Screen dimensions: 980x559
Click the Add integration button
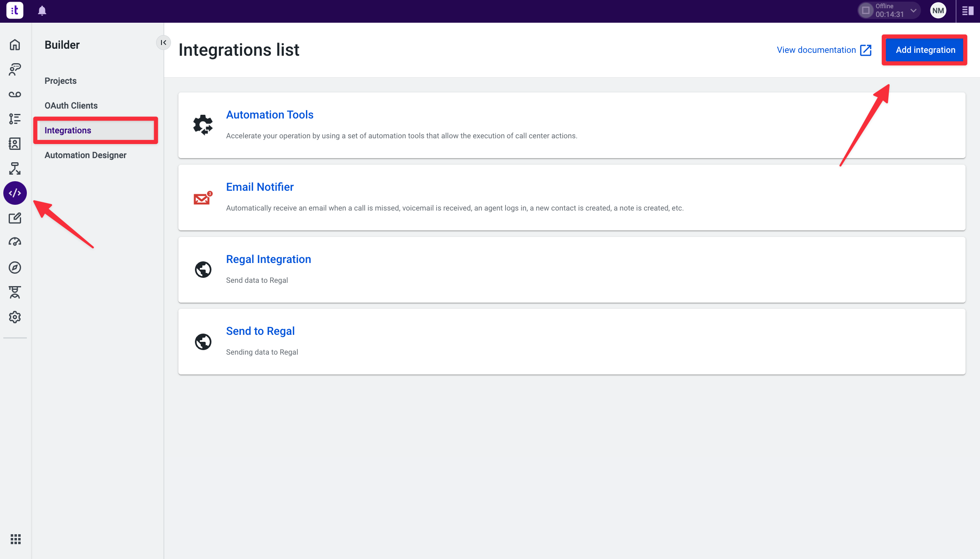click(x=925, y=50)
